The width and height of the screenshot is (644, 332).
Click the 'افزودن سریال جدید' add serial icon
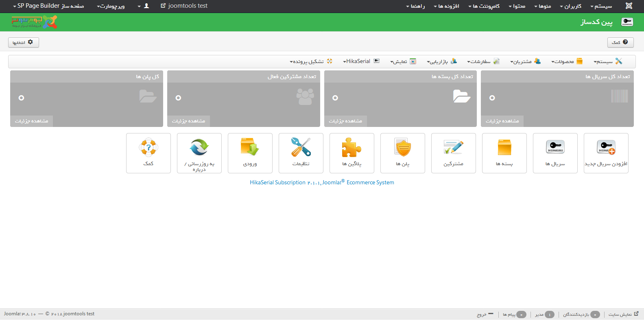pyautogui.click(x=606, y=153)
